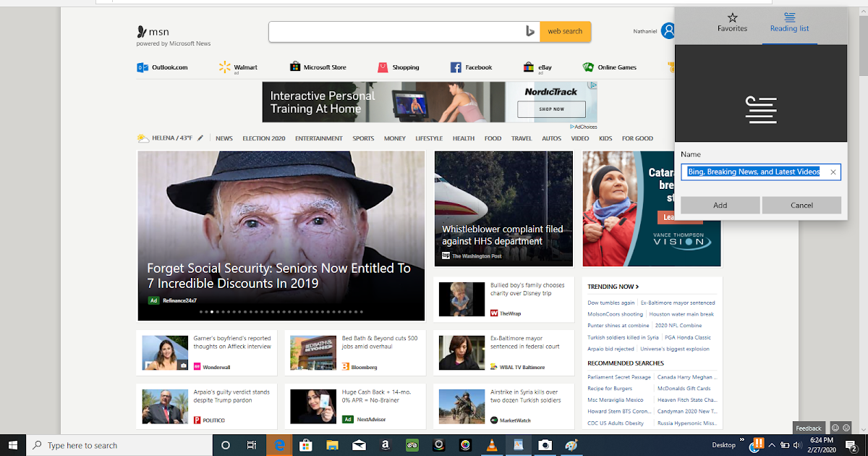Viewport: 868px width, 456px height.
Task: Open TripAdvisor owl icon on taskbar
Action: 412,445
